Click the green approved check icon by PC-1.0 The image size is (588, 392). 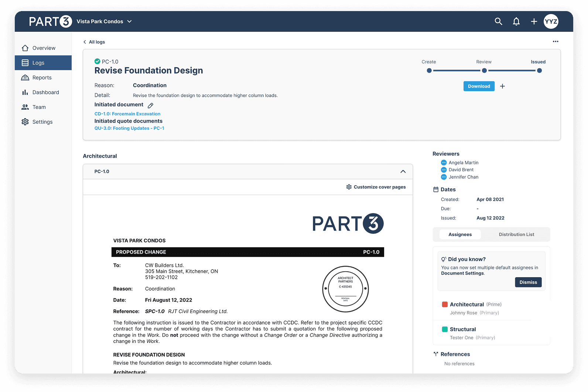click(x=97, y=61)
